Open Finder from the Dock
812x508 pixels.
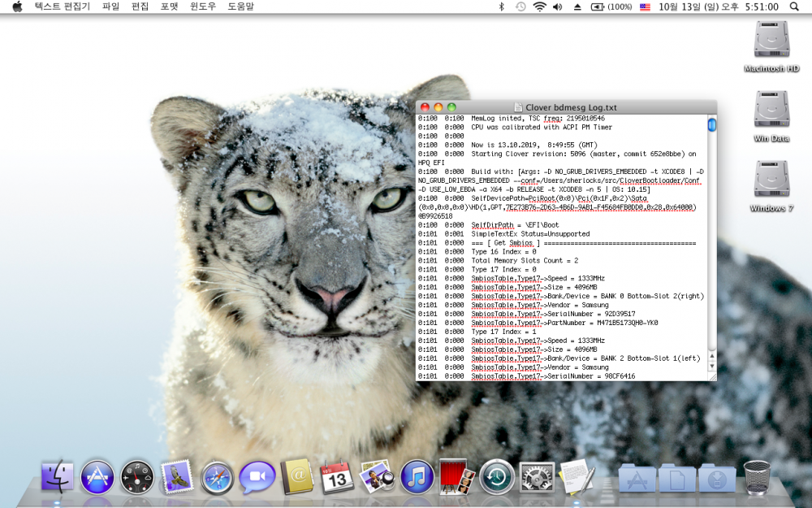coord(58,476)
